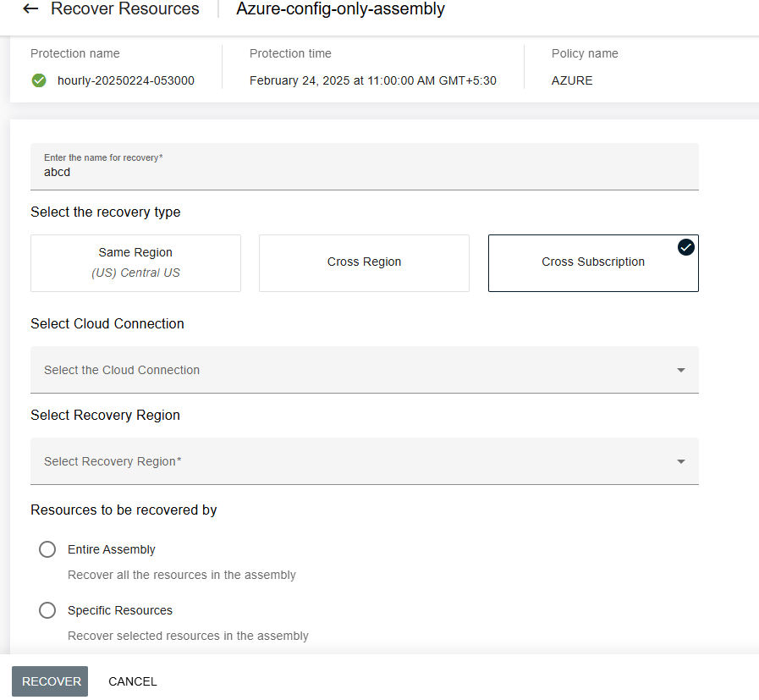The image size is (759, 700).
Task: Click the Recovery Region dropdown arrow
Action: [680, 462]
